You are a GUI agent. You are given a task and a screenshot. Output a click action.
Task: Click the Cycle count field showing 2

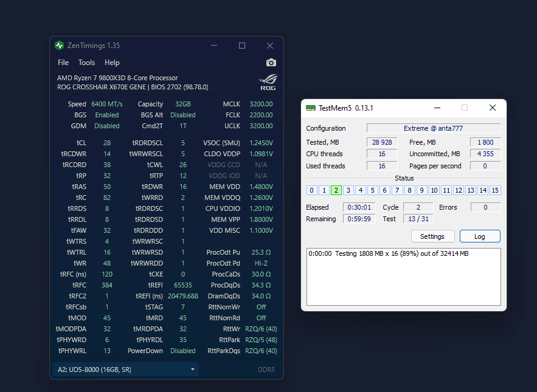[x=418, y=207]
